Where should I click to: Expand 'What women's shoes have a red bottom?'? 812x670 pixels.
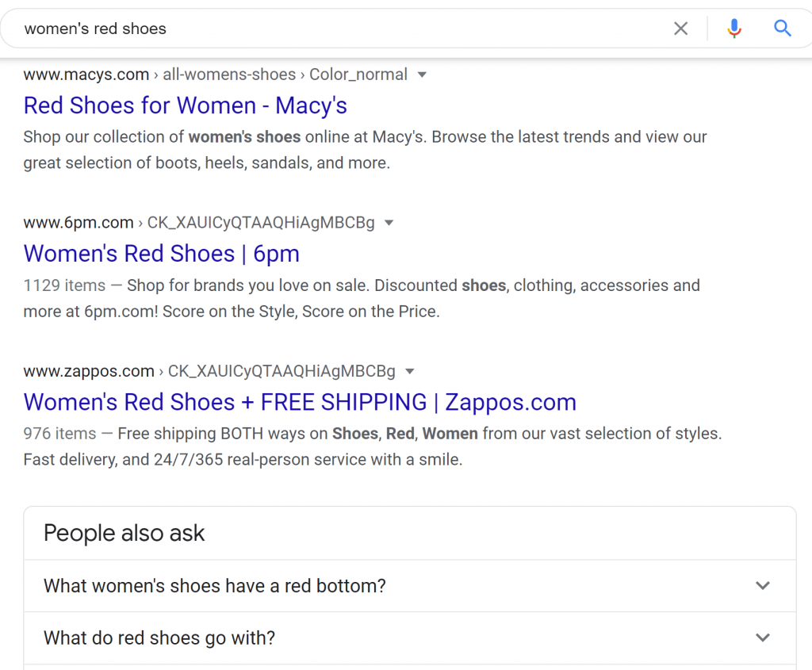tap(410, 586)
